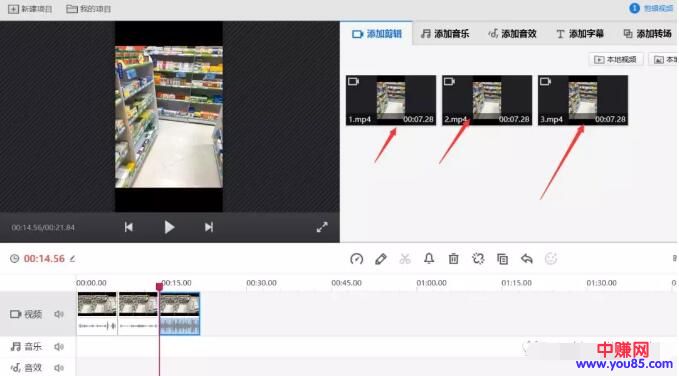
Task: Switch to the 添加转场 tab
Action: click(x=647, y=34)
